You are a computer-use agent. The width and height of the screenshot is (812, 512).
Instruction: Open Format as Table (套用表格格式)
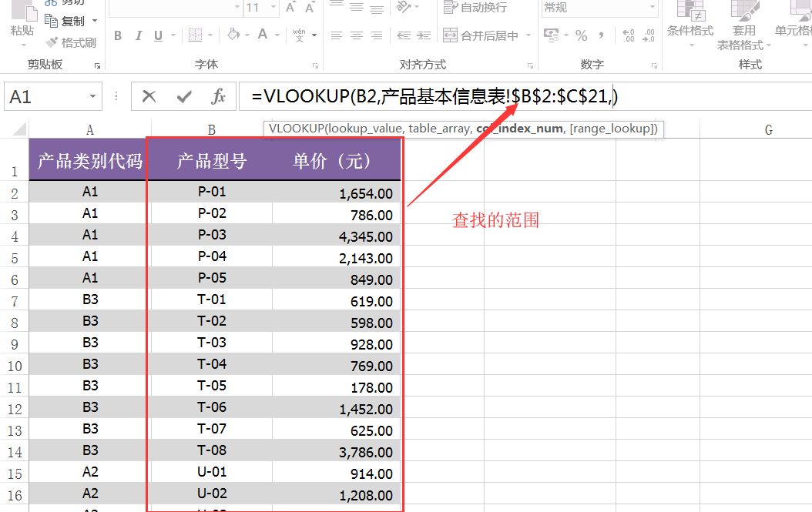(x=743, y=25)
